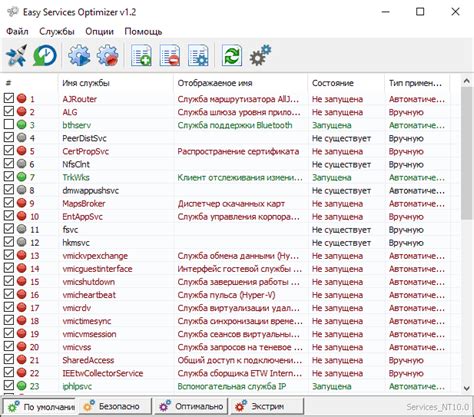
Task: Open the Службы menu
Action: (57, 32)
